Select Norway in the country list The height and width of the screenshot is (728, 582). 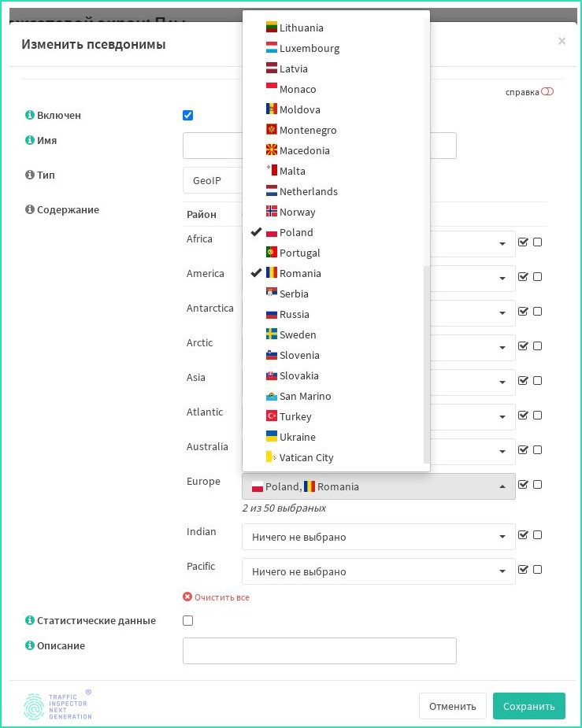point(333,212)
